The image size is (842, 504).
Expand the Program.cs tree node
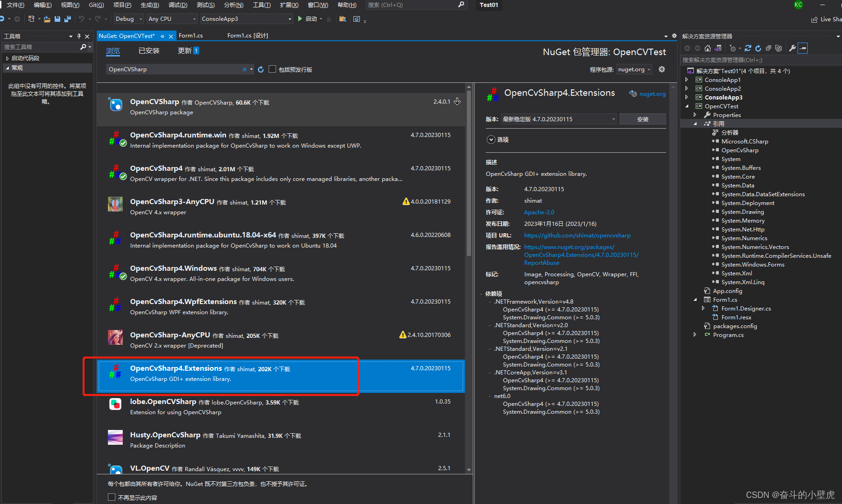[x=695, y=335]
